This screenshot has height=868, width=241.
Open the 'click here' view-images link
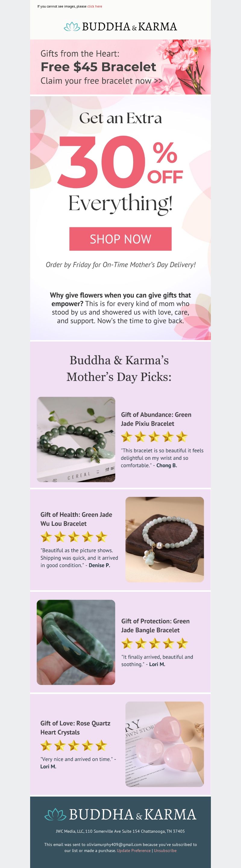pos(95,6)
